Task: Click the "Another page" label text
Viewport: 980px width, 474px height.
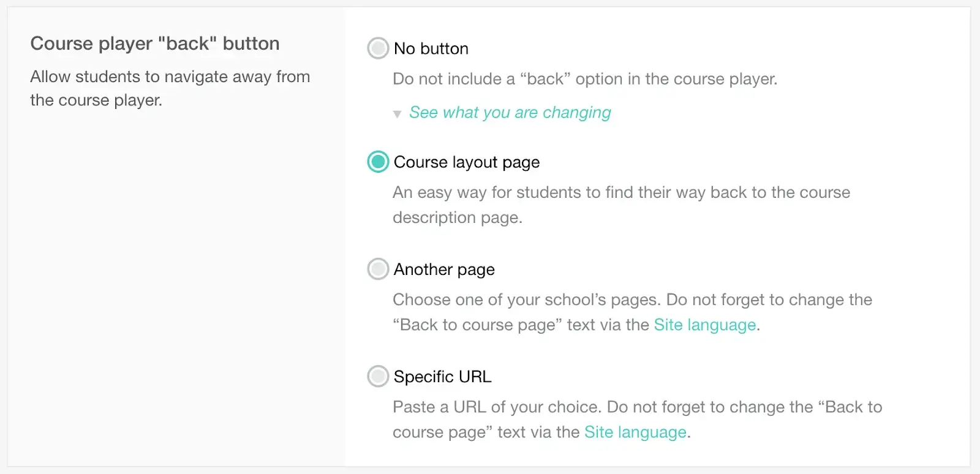Action: [x=444, y=269]
